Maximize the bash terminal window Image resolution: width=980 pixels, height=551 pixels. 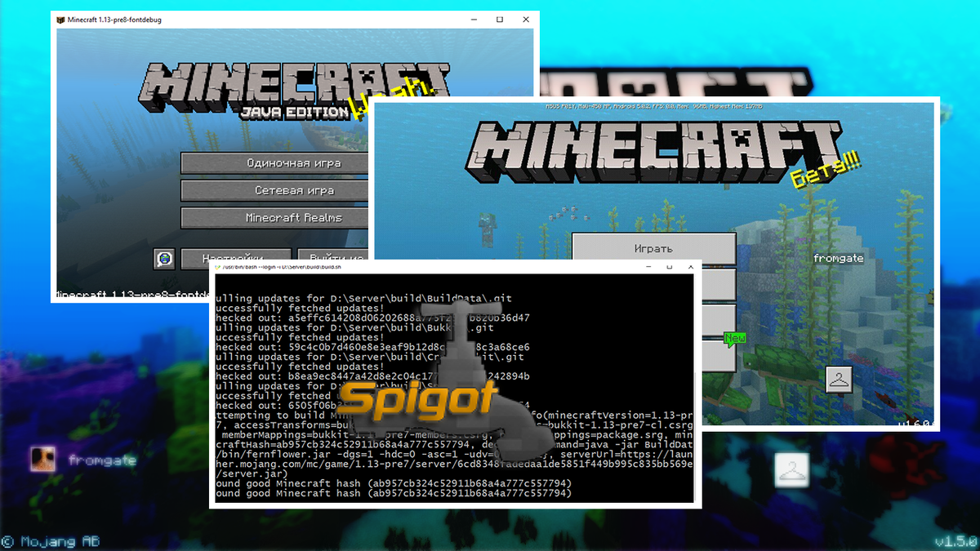(x=669, y=267)
